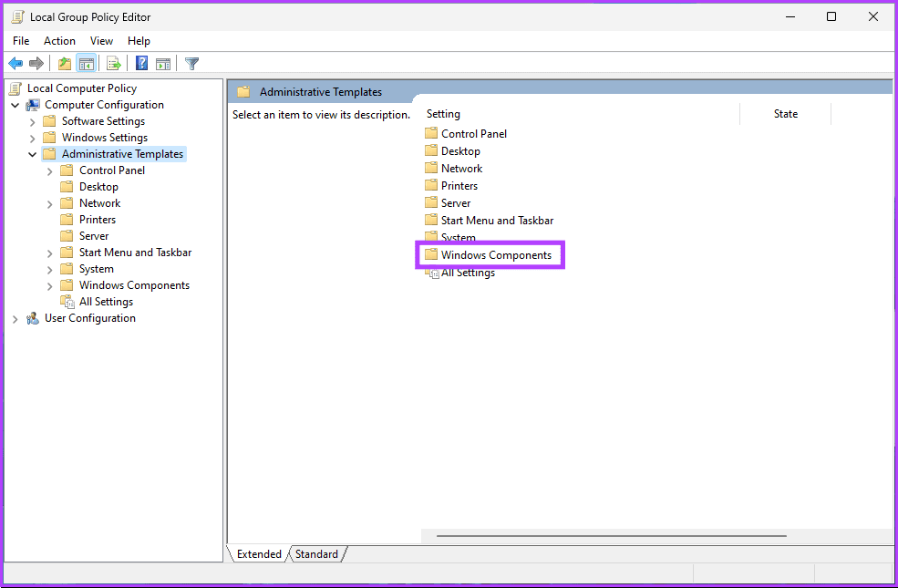Select Computer Configuration in tree
This screenshot has height=588, width=898.
[104, 105]
